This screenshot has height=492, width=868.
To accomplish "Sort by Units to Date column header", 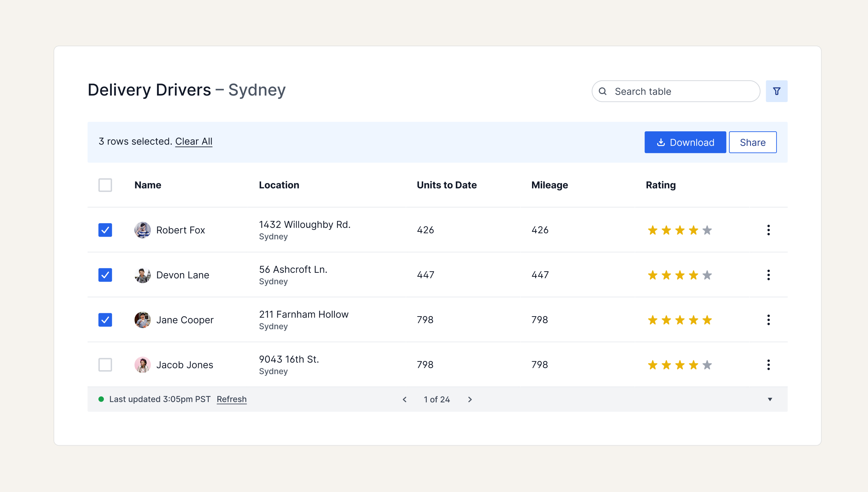I will pyautogui.click(x=447, y=185).
